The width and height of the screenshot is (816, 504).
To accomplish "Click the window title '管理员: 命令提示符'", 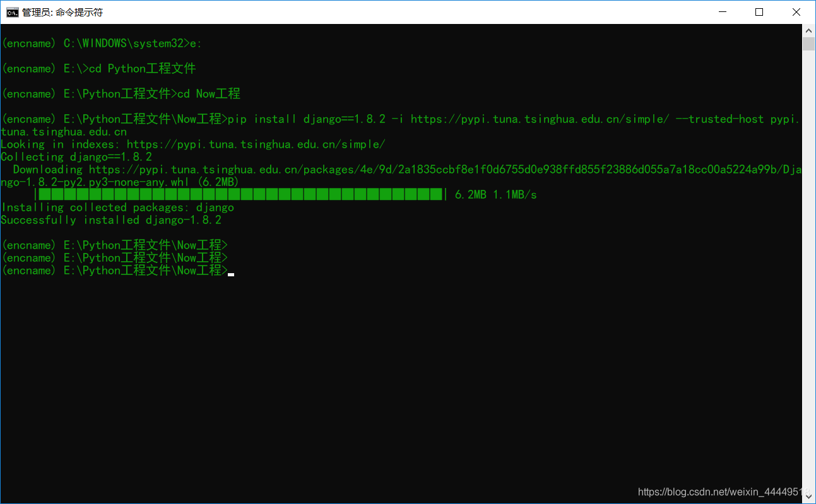I will point(62,12).
